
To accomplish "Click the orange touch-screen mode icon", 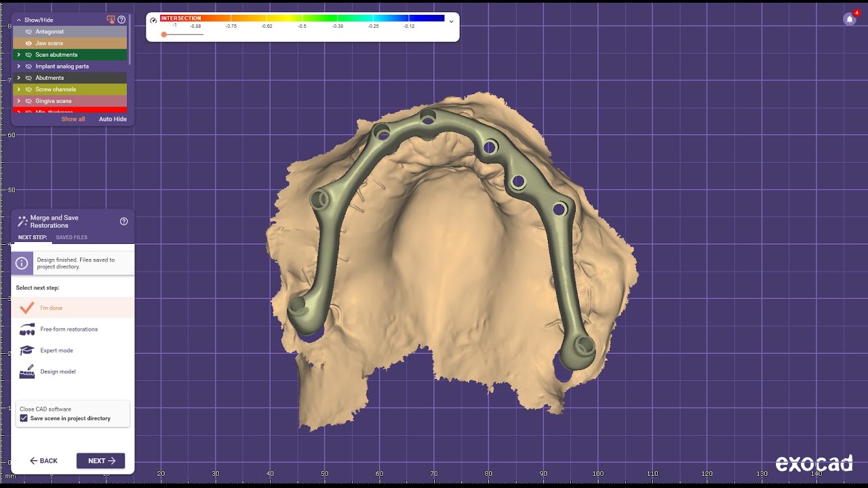I will pos(111,20).
